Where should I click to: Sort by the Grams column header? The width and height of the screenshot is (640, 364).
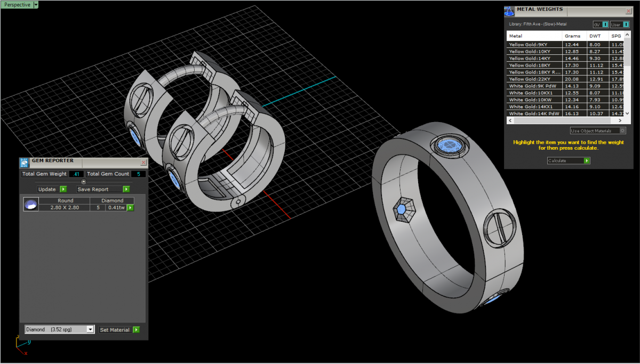(572, 36)
